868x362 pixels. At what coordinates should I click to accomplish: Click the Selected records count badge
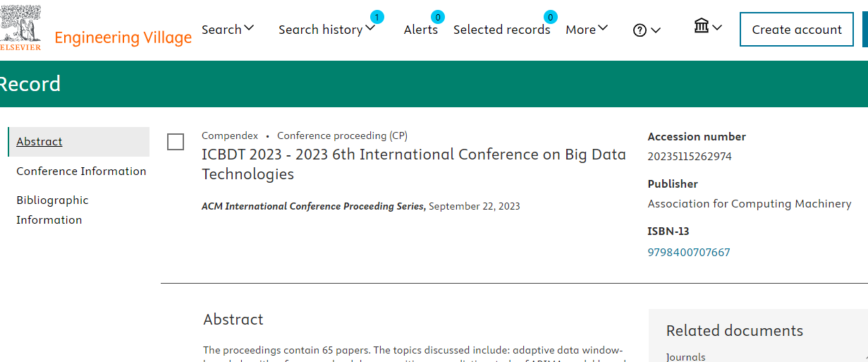click(x=551, y=17)
